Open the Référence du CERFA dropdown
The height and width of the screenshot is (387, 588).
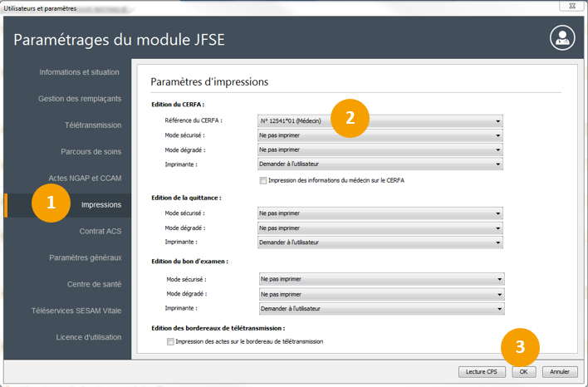coord(380,121)
